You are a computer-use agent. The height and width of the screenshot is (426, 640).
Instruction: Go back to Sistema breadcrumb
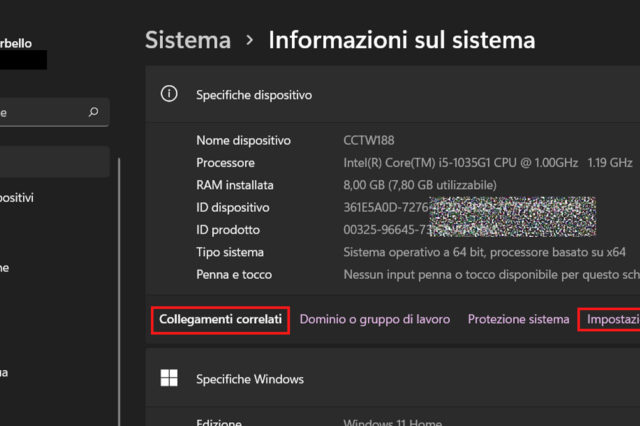(x=188, y=40)
